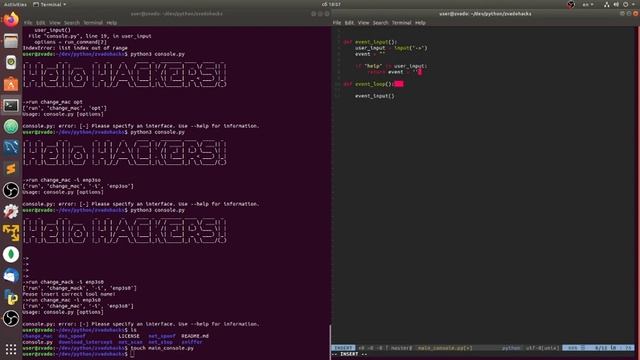The width and height of the screenshot is (640, 360).
Task: Click 'download_intercept' in ls output
Action: pos(85,342)
